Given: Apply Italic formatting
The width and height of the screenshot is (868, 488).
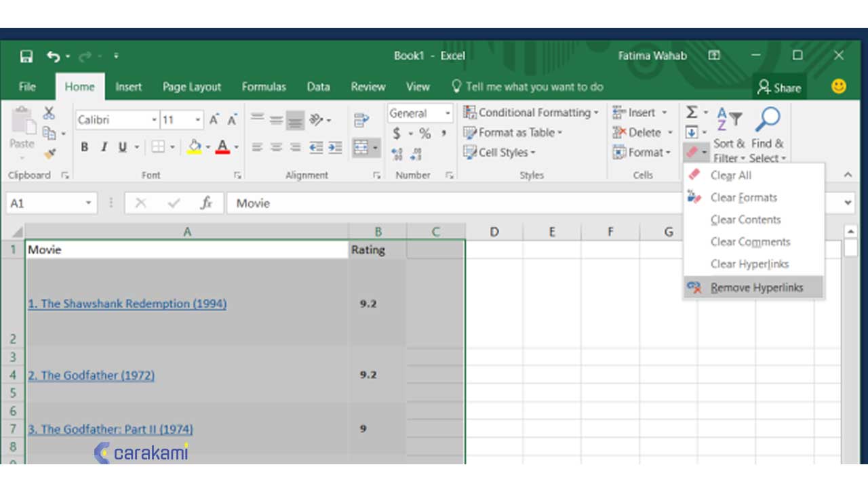Looking at the screenshot, I should 104,146.
